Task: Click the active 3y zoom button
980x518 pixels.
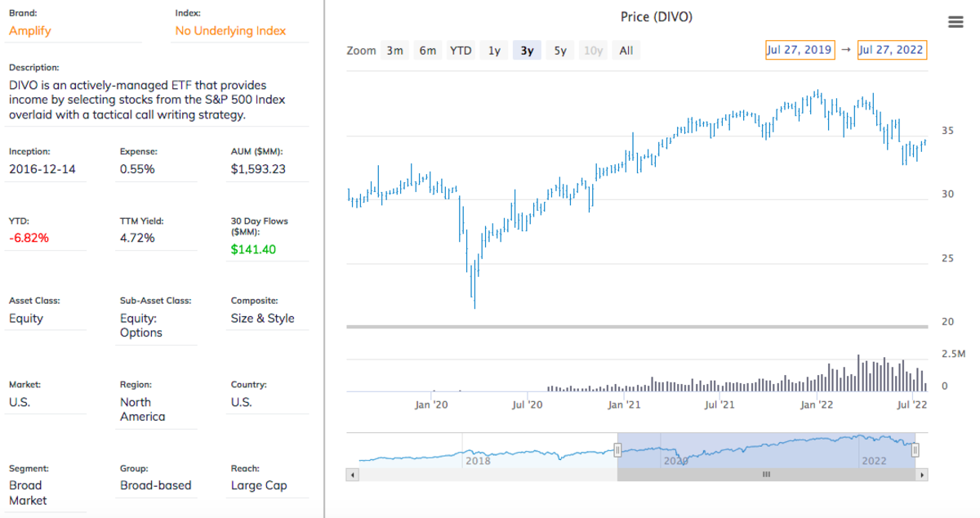Action: click(x=527, y=51)
